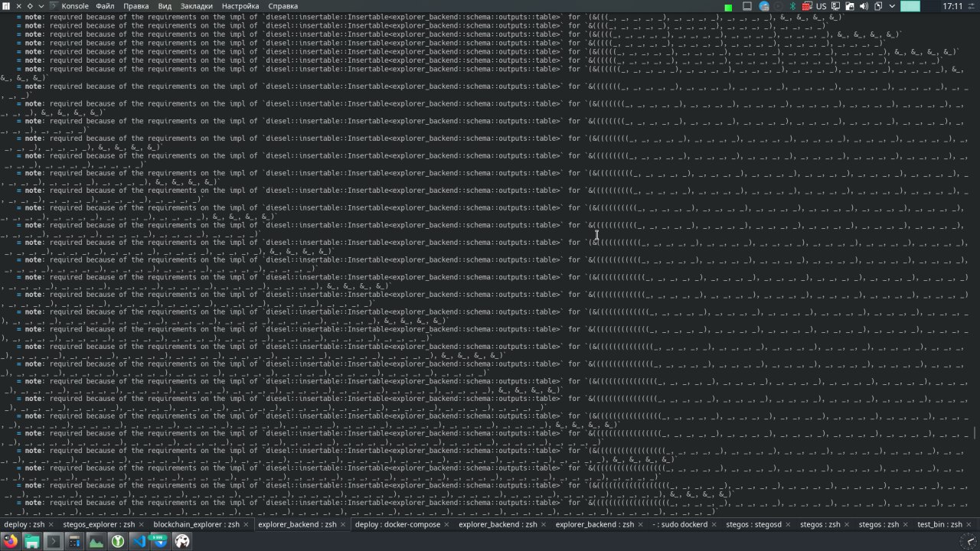Open the volume speaker tray icon
The width and height of the screenshot is (980, 551).
[864, 6]
